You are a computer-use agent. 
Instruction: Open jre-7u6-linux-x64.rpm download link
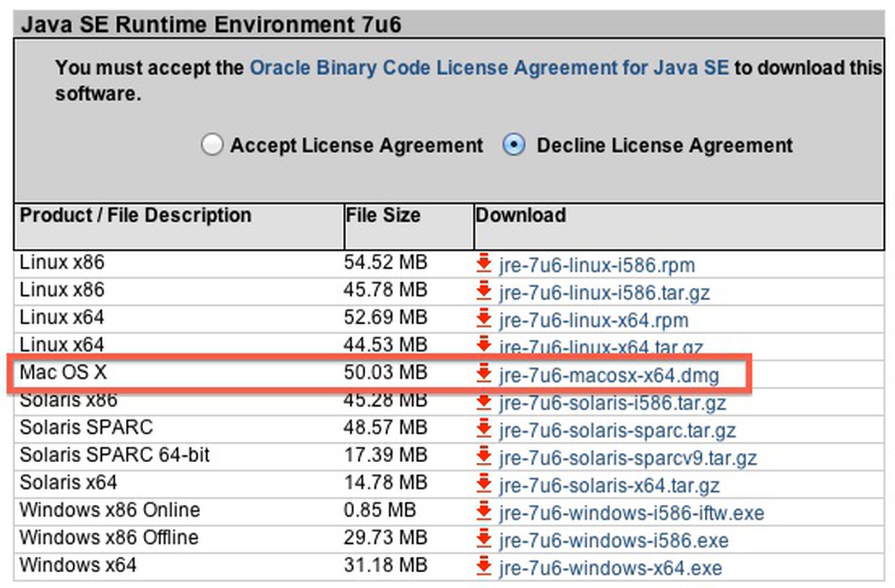(x=593, y=320)
